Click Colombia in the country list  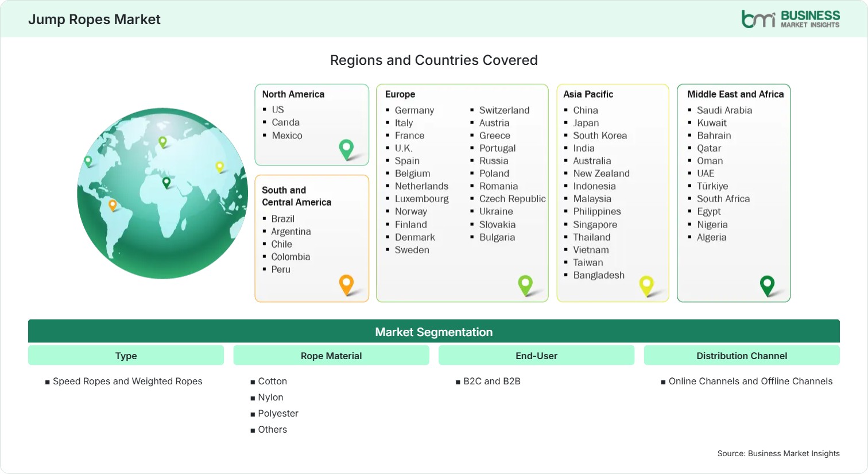290,257
